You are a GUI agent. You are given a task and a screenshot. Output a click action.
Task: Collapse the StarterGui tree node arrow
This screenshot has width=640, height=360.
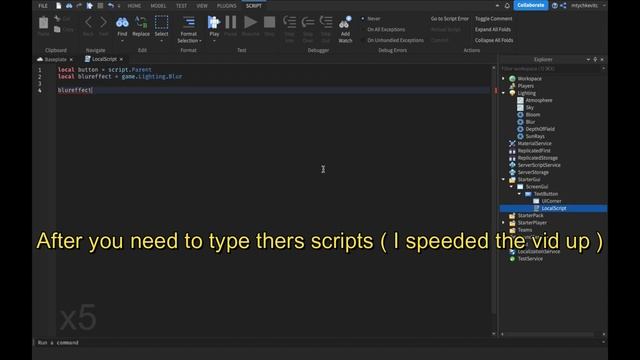[x=503, y=179]
